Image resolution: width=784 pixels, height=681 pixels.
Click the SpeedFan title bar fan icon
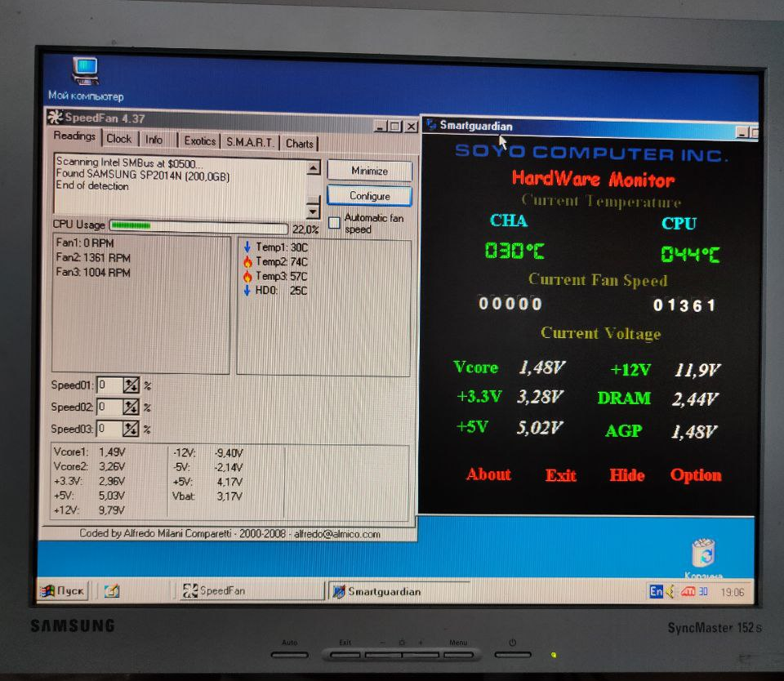coord(55,117)
